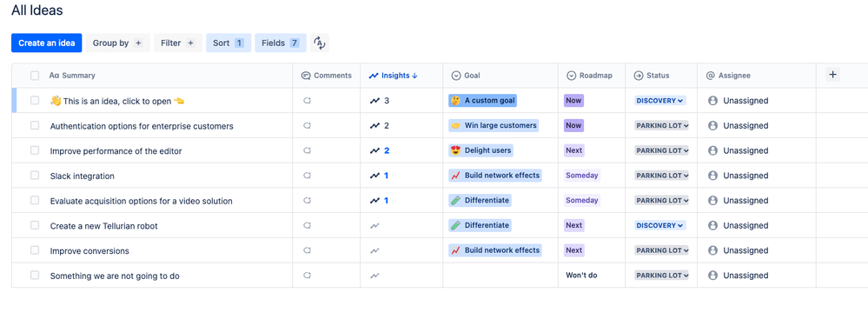This screenshot has height=326, width=868.
Task: Sort by the Insights column header
Action: point(394,76)
